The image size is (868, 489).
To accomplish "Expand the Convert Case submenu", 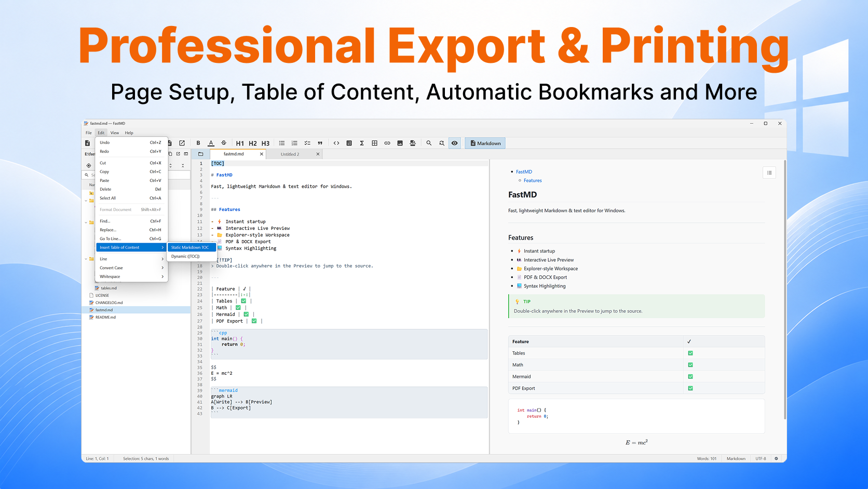I will [x=131, y=268].
